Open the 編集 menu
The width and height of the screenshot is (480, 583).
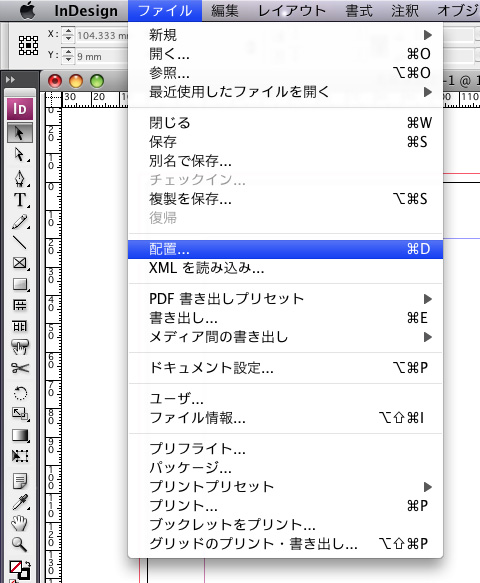tap(225, 11)
